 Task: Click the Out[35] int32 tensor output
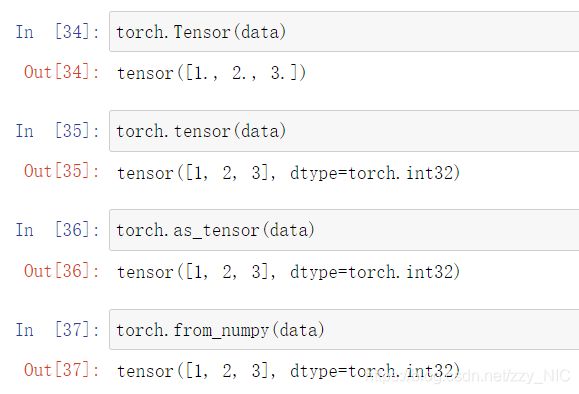pyautogui.click(x=288, y=172)
